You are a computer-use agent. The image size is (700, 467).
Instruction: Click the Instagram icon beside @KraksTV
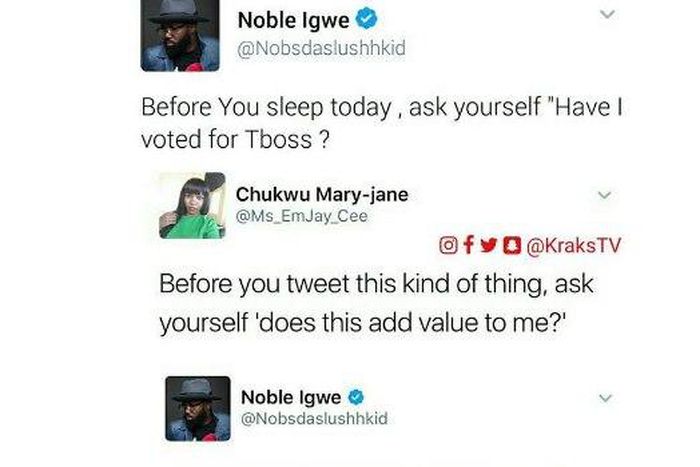pyautogui.click(x=449, y=245)
